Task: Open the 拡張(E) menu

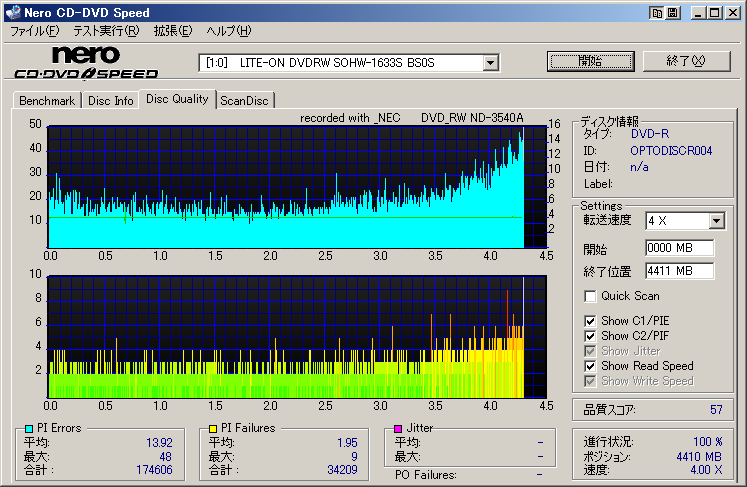Action: [x=172, y=31]
